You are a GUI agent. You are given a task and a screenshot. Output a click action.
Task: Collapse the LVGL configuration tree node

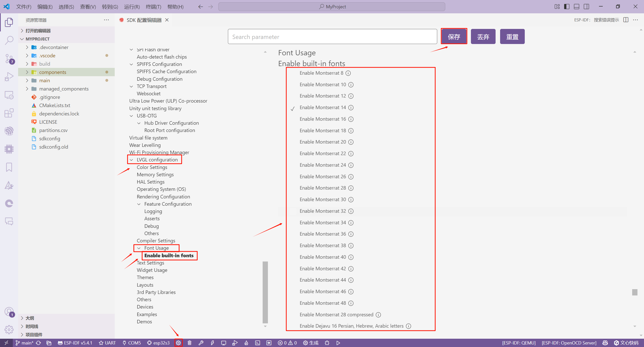coord(131,160)
